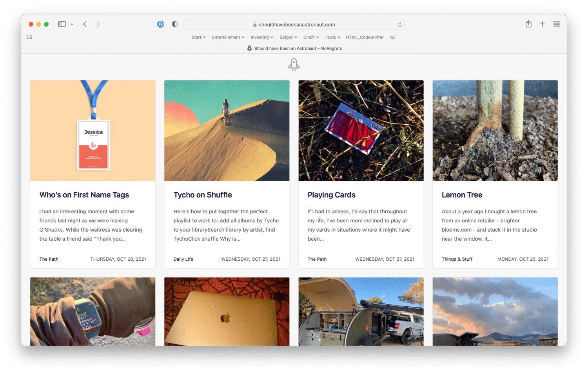Click the HTML_CodeSniffer bookmark
Viewport: 588px width, 374px height.
(x=365, y=37)
